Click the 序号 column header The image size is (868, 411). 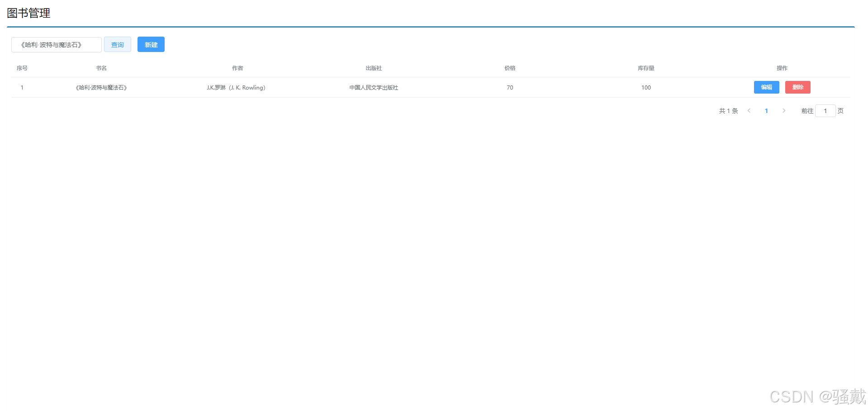tap(21, 68)
